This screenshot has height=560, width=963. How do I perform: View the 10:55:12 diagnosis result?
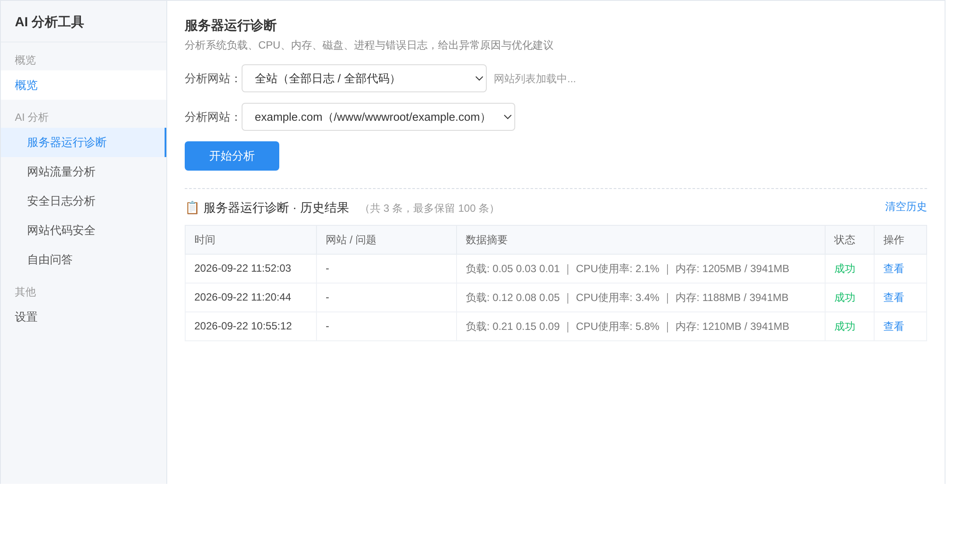pyautogui.click(x=893, y=326)
